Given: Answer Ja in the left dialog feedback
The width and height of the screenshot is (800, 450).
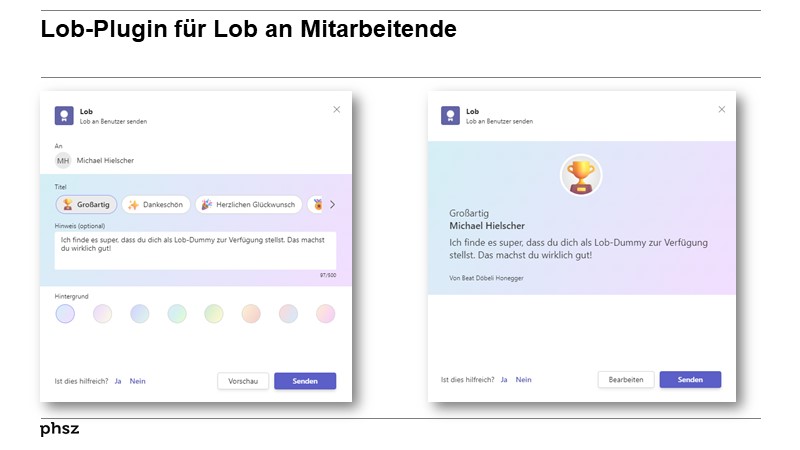Looking at the screenshot, I should (x=118, y=381).
